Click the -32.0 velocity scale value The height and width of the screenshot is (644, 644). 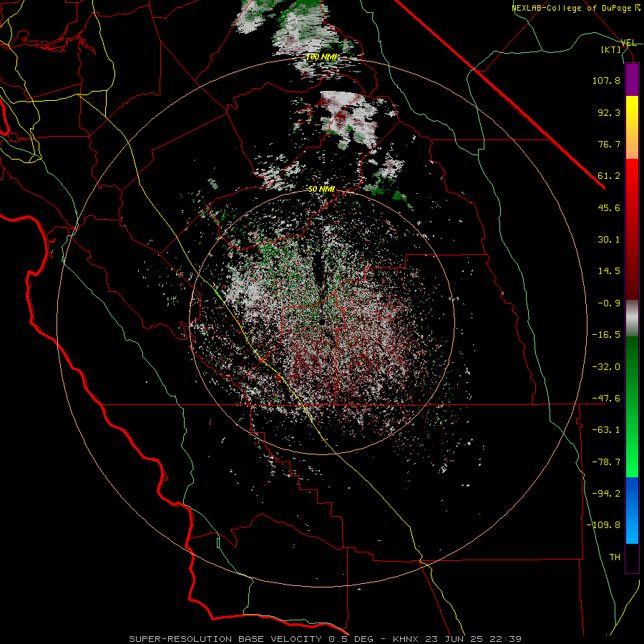tap(606, 367)
